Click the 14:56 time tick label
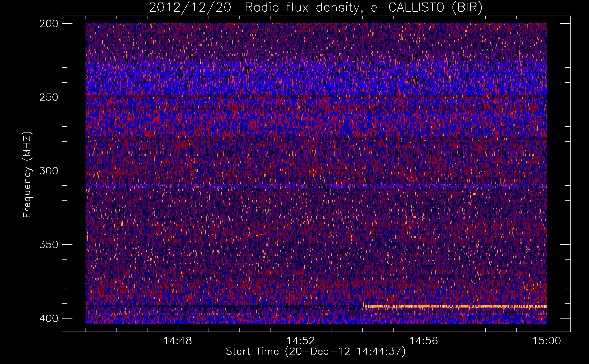This screenshot has width=589, height=364. pyautogui.click(x=424, y=341)
